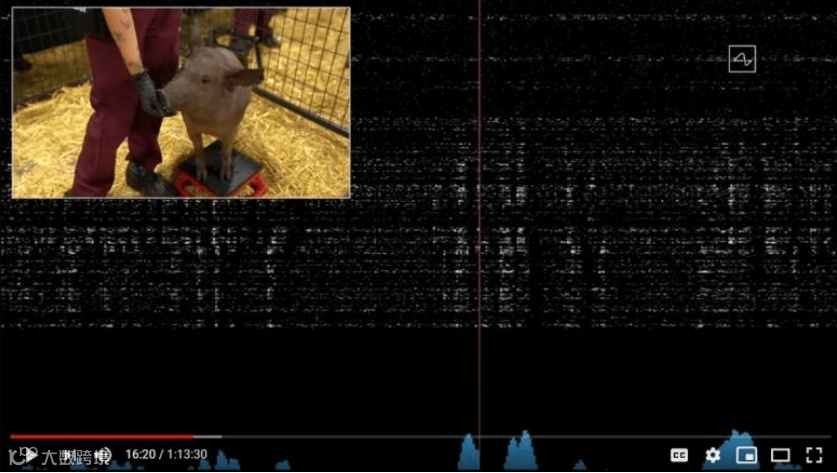
Task: Click the waveform icon box in the video
Action: (742, 59)
